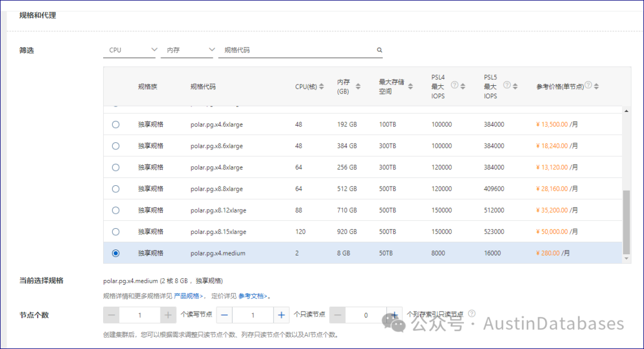Click the column-store node count field
The width and height of the screenshot is (644, 349).
pyautogui.click(x=366, y=316)
